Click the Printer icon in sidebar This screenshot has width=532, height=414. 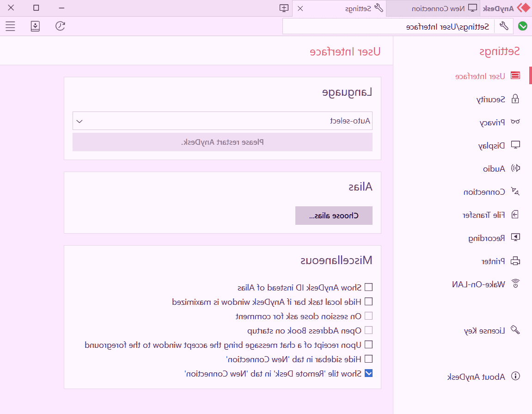click(x=515, y=261)
